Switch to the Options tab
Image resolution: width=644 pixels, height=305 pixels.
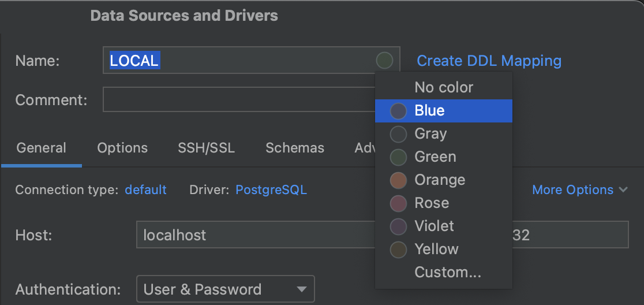point(122,148)
